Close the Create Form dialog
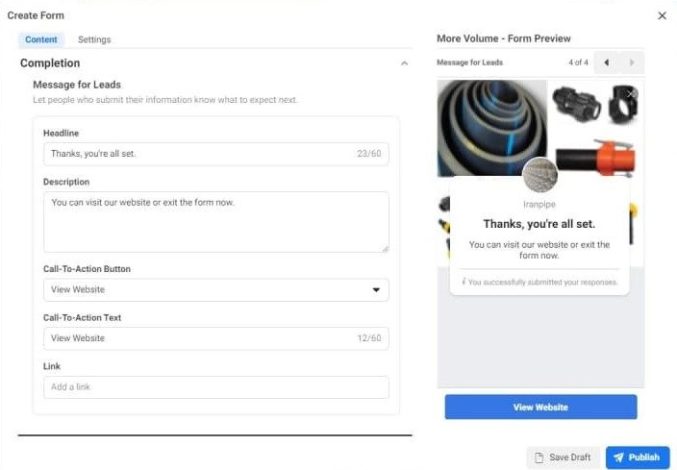677x470 pixels. coord(662,16)
